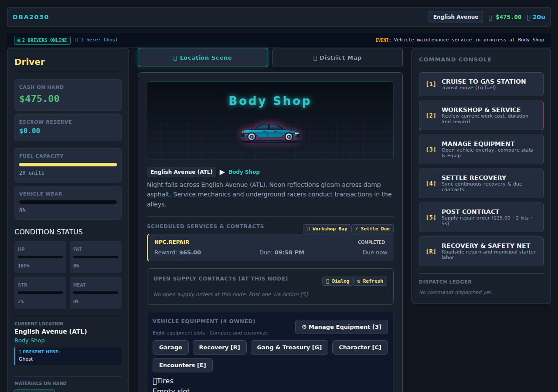The height and width of the screenshot is (392, 558).
Task: Click Manage Equipment [3] gear button
Action: pos(341,327)
